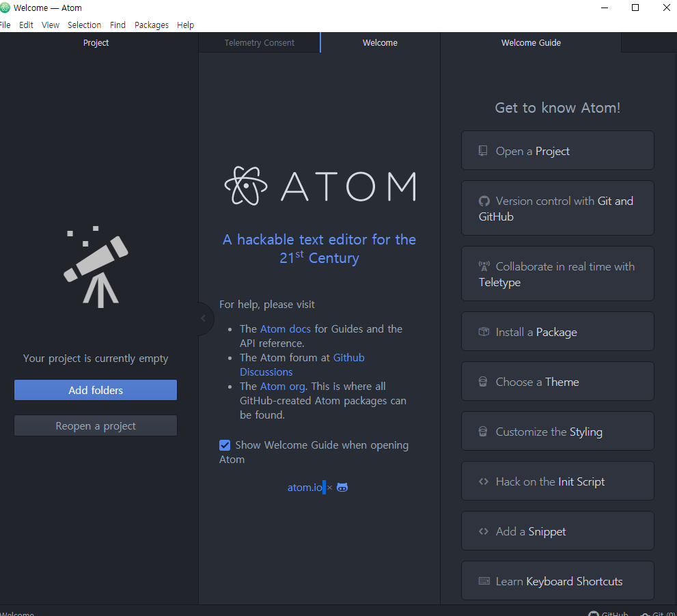
Task: Expand the Open a Project card
Action: (x=557, y=151)
